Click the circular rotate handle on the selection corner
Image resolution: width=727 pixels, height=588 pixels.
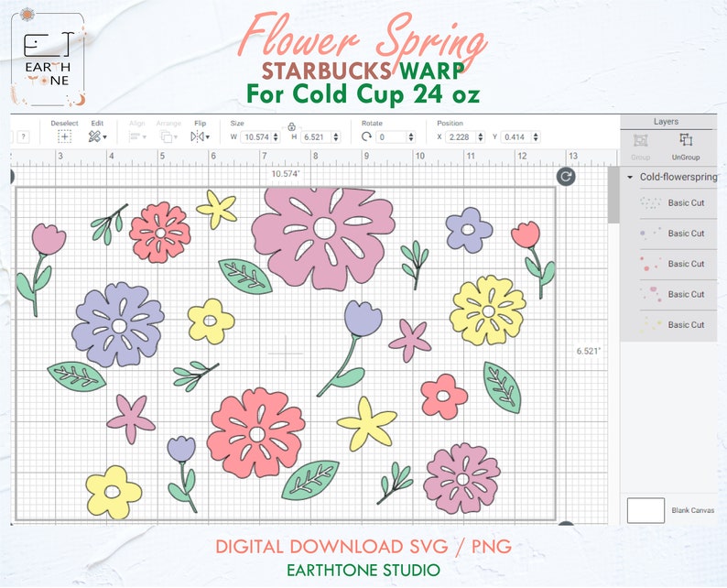coord(566,177)
